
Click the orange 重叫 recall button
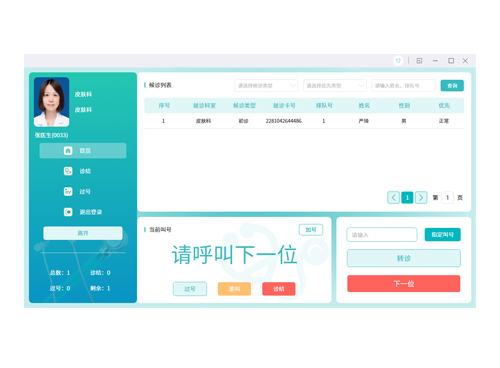pos(234,289)
